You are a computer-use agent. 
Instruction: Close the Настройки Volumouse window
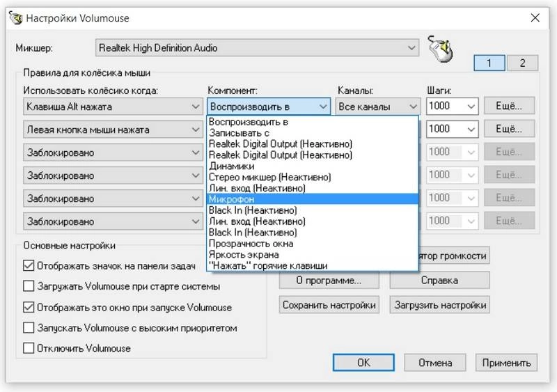(535, 18)
